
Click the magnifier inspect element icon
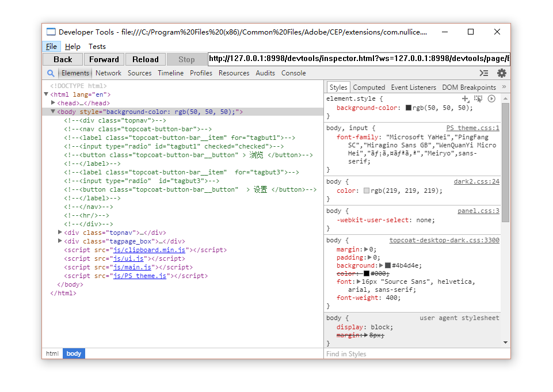(x=51, y=73)
